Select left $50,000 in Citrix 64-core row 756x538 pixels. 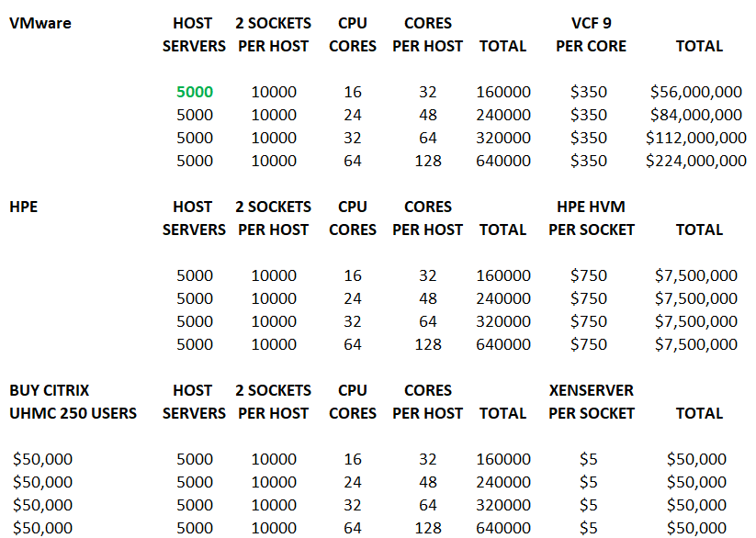42,528
